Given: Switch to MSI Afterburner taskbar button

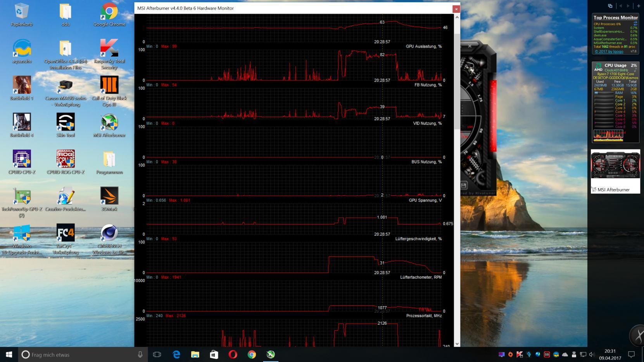Looking at the screenshot, I should (x=271, y=354).
